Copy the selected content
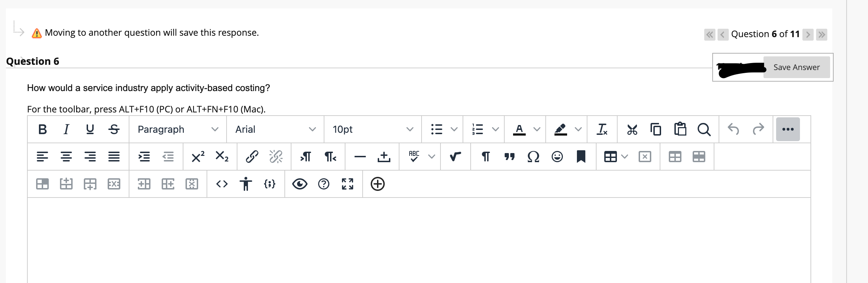The height and width of the screenshot is (283, 868). [x=656, y=129]
